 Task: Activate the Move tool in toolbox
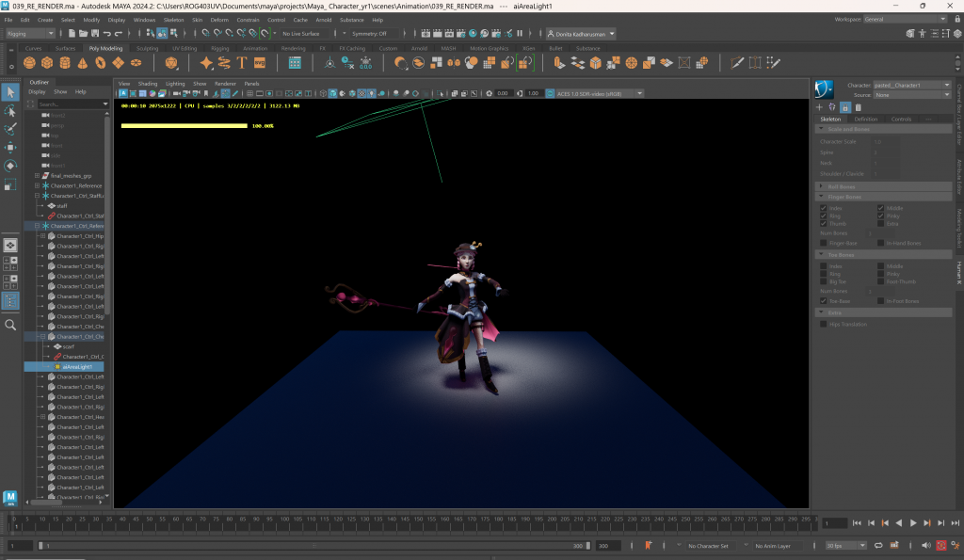pos(10,148)
